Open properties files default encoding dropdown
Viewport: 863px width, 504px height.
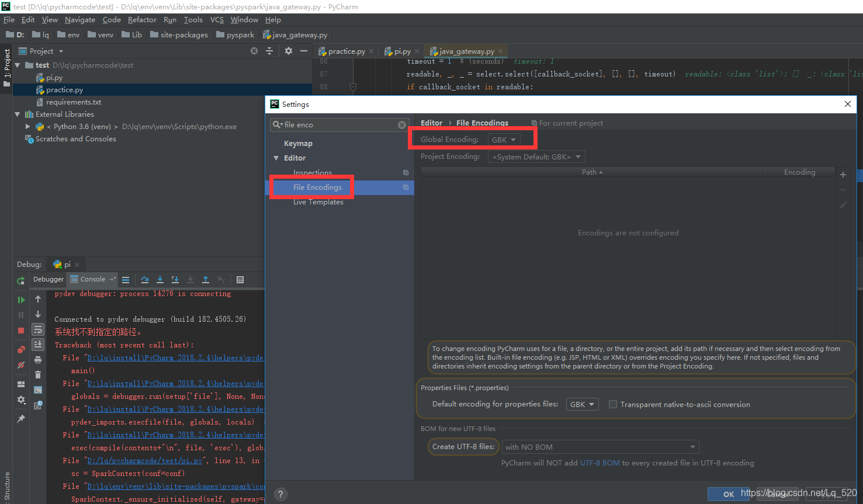(582, 404)
